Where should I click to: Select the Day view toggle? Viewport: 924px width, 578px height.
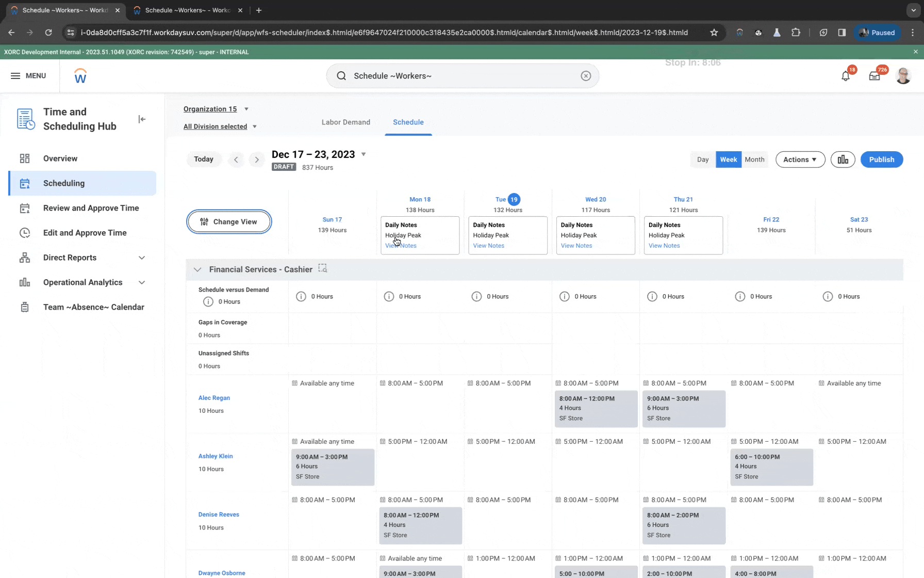(703, 159)
